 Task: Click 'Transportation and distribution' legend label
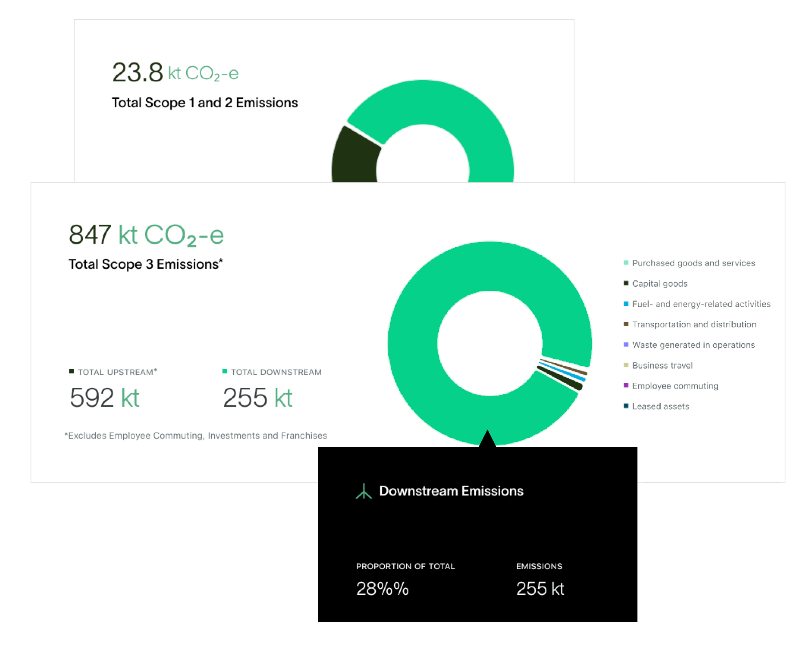click(694, 325)
